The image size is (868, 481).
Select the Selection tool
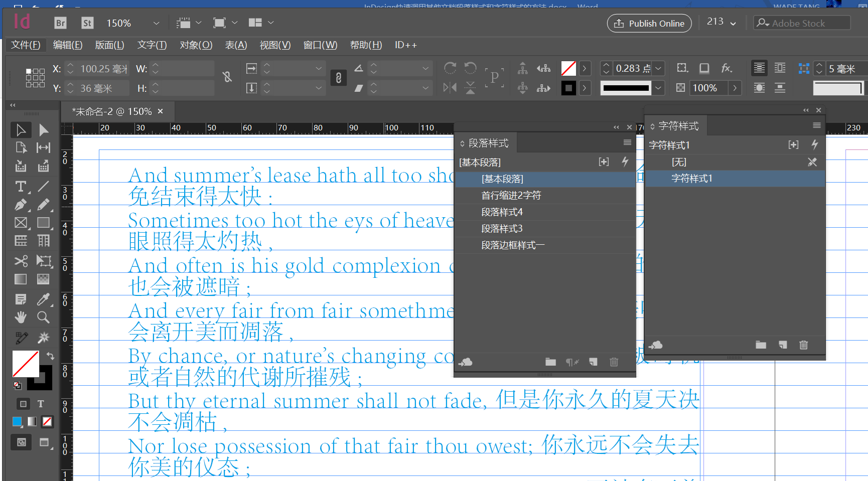(21, 129)
